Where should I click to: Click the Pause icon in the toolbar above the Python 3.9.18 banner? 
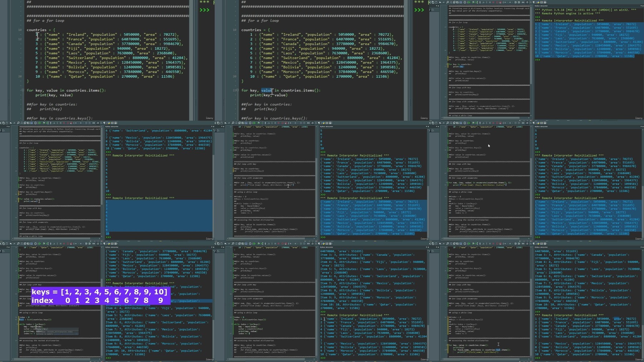point(490,2)
